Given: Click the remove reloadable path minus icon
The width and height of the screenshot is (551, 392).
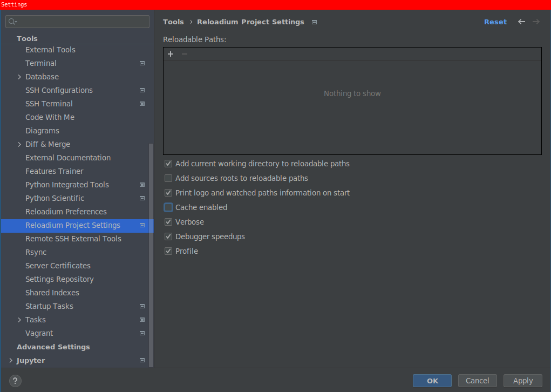Looking at the screenshot, I should 185,54.
